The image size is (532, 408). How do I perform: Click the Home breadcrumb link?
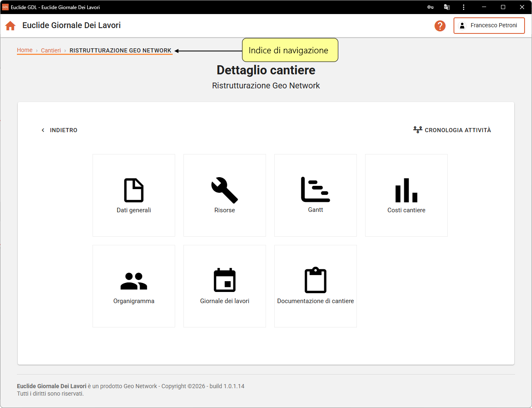25,50
